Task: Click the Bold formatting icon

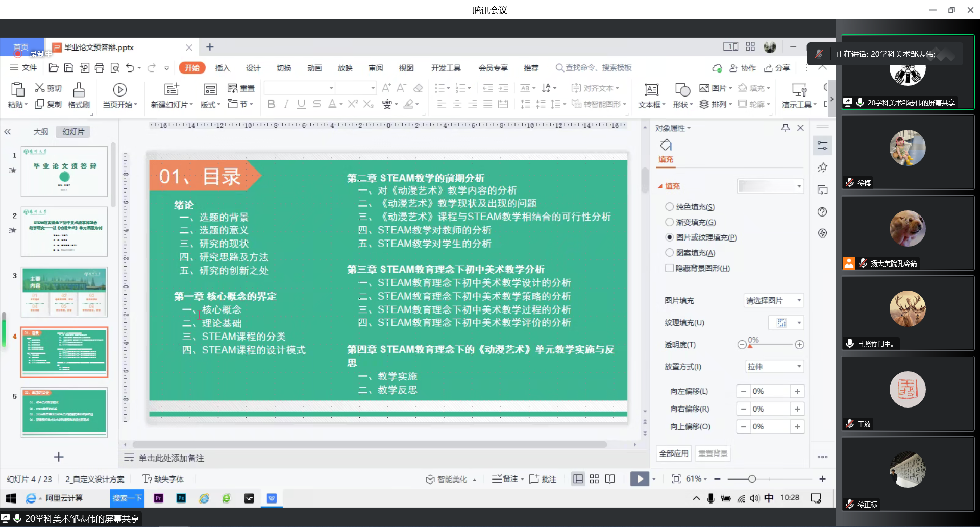Action: click(x=271, y=104)
